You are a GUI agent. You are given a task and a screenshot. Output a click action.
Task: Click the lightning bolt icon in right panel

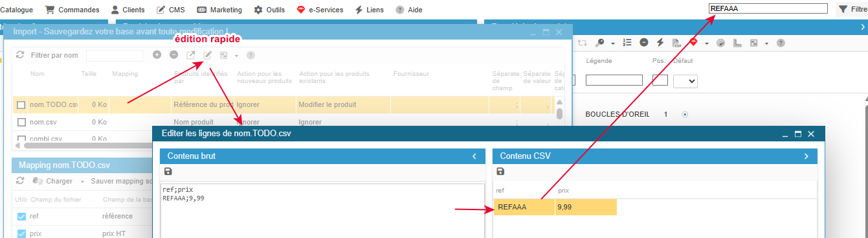click(660, 43)
